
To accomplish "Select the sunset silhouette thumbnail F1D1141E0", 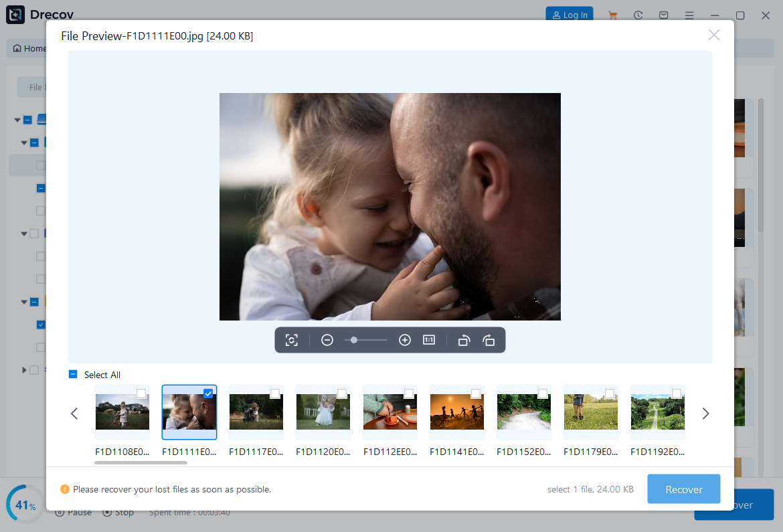I will [x=457, y=412].
